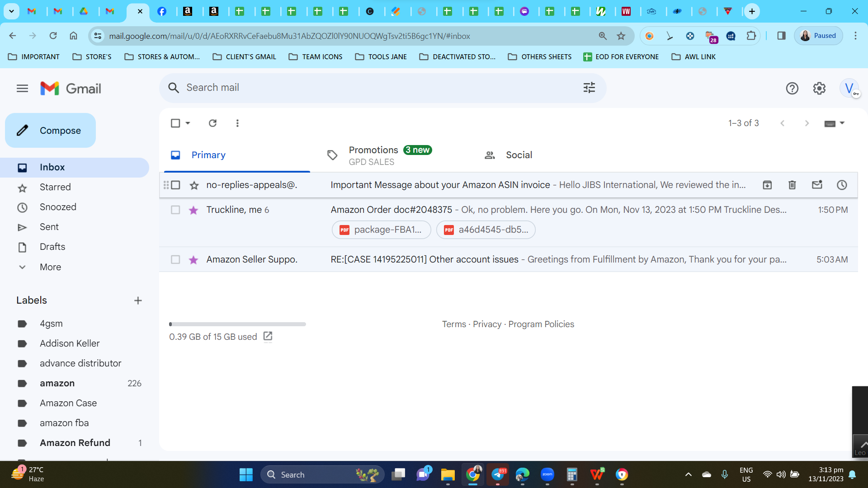Open Chrome side panel
This screenshot has width=868, height=488.
(x=781, y=36)
